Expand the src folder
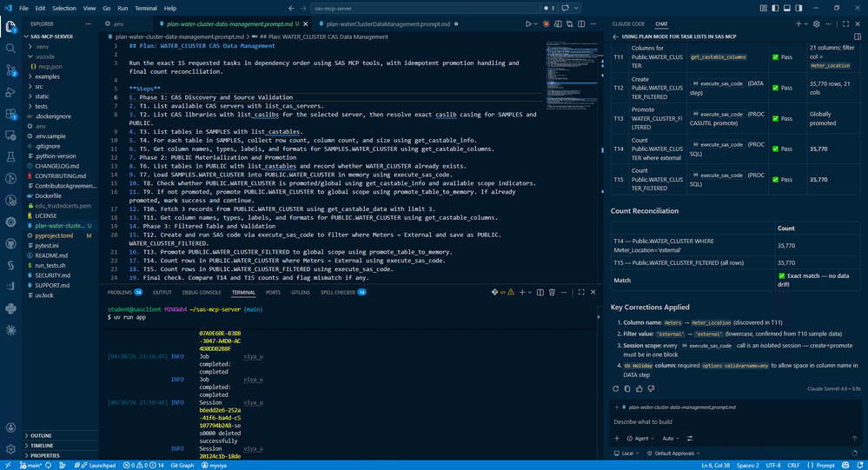The width and height of the screenshot is (868, 470). [x=39, y=86]
